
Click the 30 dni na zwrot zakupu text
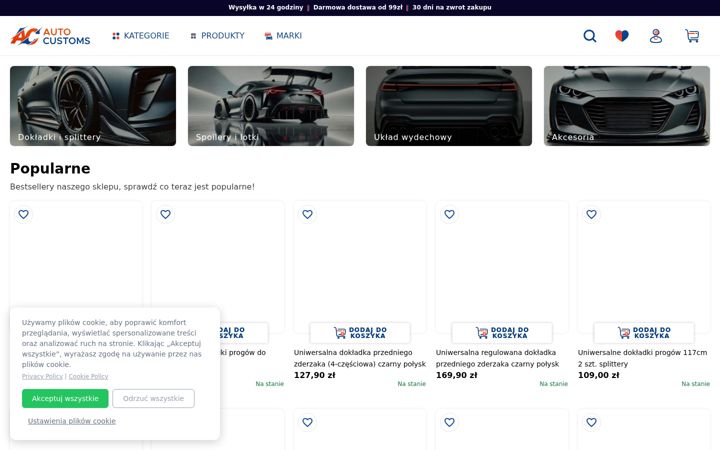452,7
